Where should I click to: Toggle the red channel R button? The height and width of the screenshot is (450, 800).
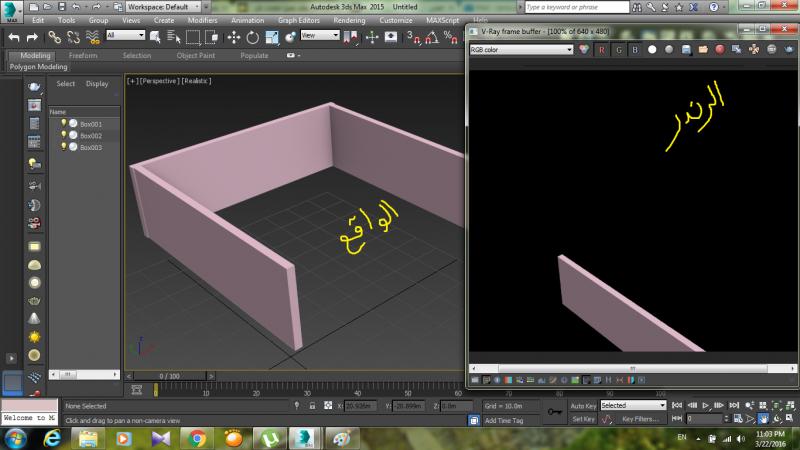(x=603, y=49)
